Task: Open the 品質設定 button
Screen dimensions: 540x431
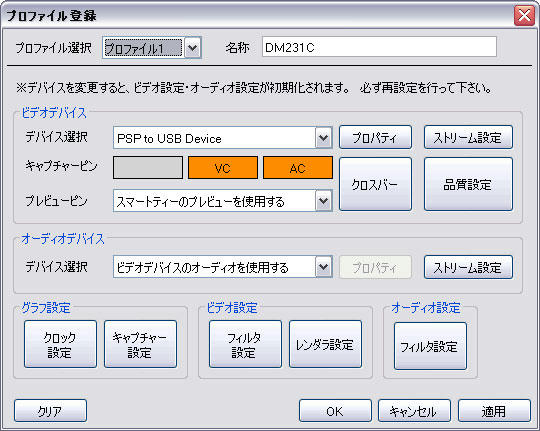Action: 468,184
